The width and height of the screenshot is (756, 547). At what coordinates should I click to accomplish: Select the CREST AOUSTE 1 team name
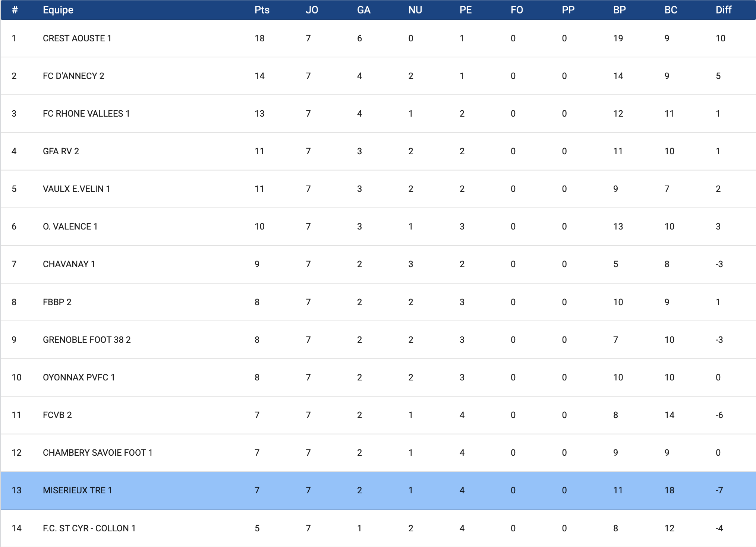coord(77,38)
